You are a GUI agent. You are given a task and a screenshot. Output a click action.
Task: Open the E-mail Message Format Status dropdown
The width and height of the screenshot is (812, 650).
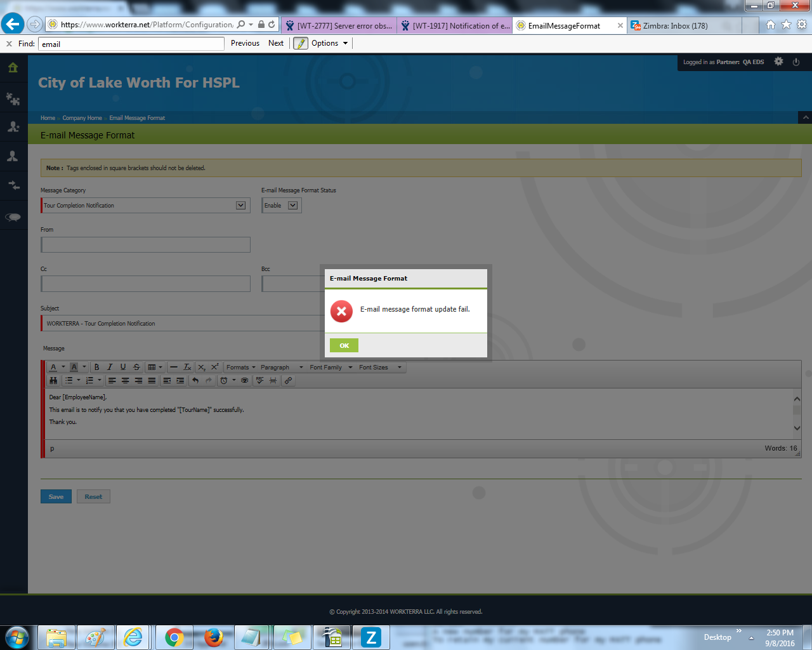coord(292,206)
